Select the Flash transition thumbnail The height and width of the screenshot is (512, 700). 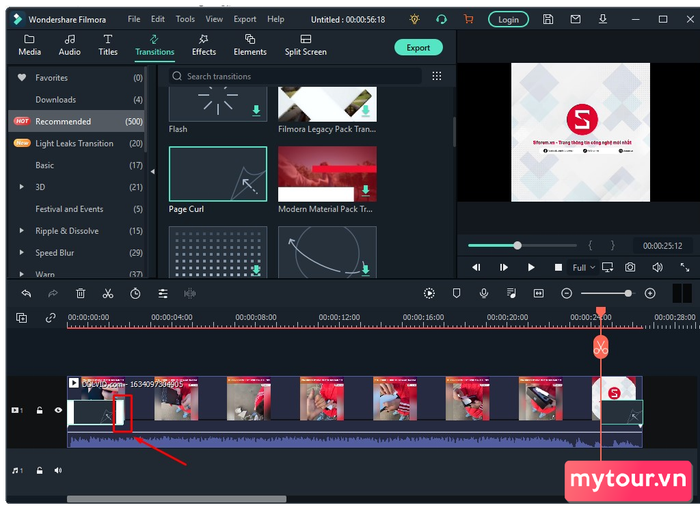[x=218, y=104]
